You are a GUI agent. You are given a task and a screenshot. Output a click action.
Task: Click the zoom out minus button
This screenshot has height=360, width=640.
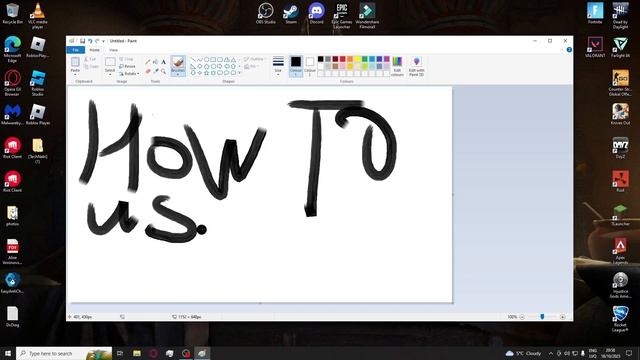point(522,317)
